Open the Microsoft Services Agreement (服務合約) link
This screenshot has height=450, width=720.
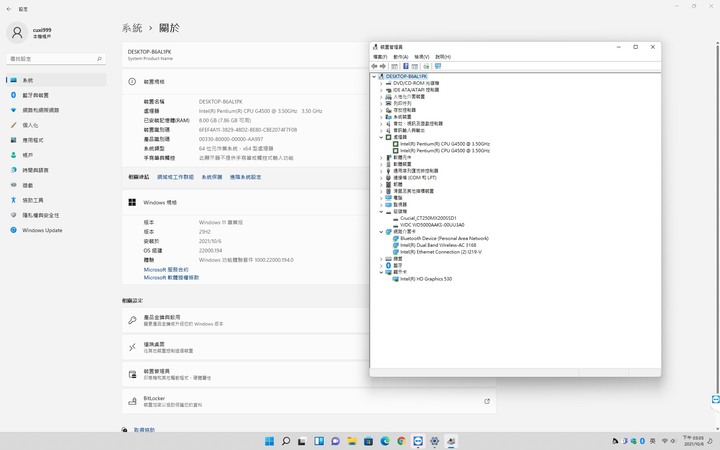point(166,270)
